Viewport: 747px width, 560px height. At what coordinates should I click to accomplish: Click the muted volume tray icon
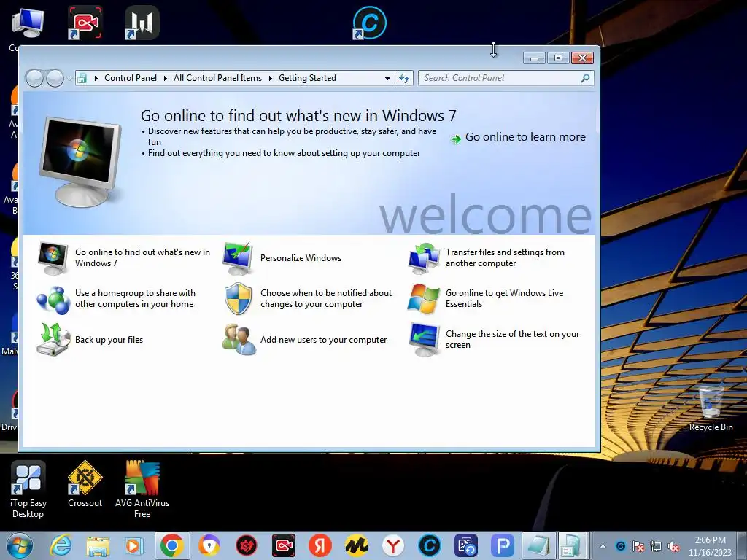click(x=673, y=546)
